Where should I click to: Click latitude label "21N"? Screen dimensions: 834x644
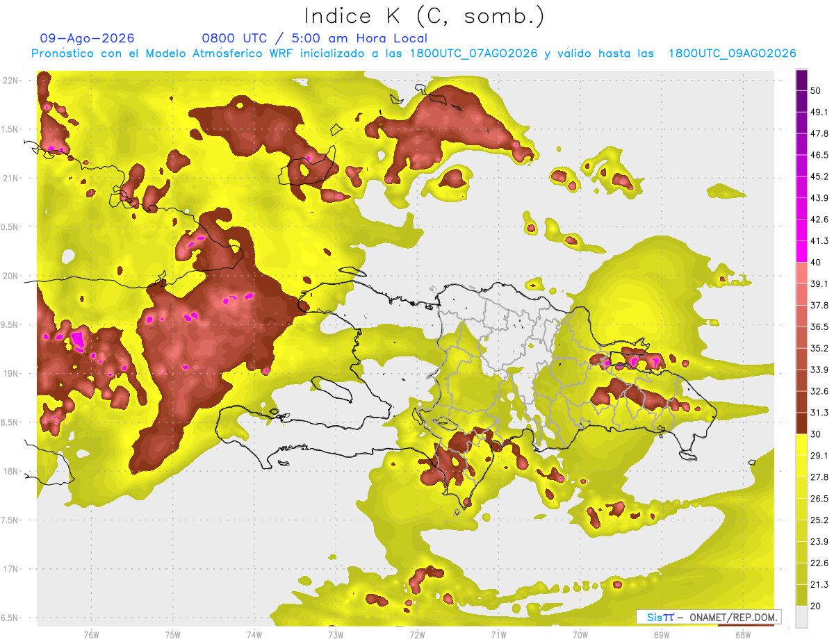12,178
